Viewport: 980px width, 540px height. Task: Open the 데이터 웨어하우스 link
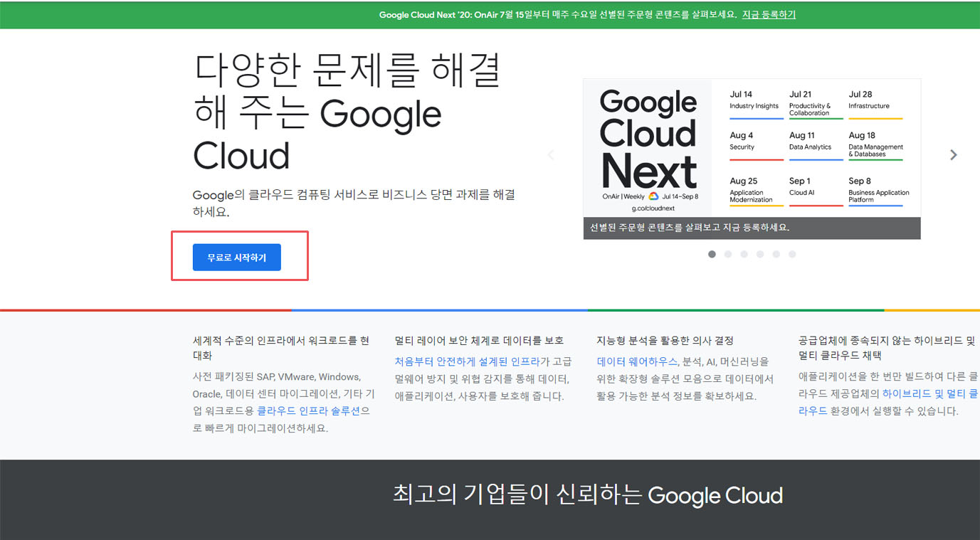tap(637, 361)
